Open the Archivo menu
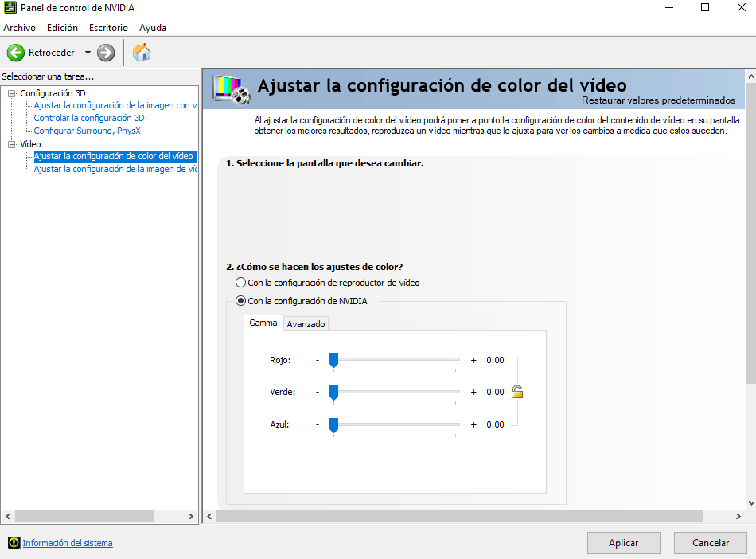This screenshot has width=756, height=559. click(19, 28)
